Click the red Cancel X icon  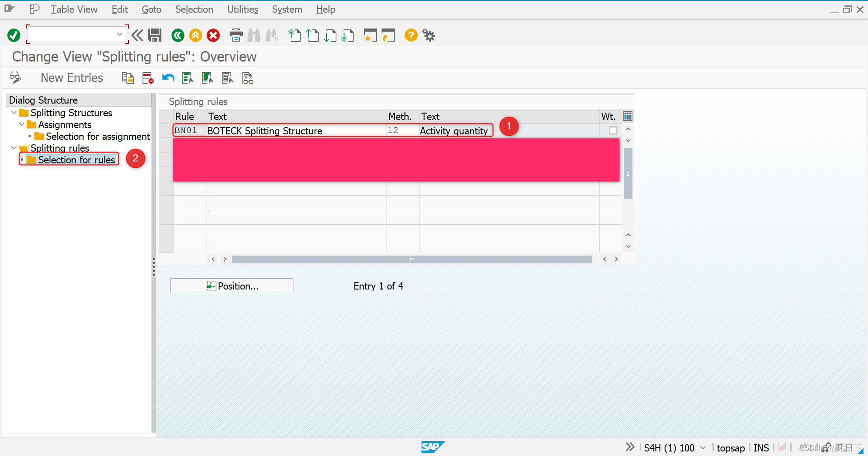point(213,35)
